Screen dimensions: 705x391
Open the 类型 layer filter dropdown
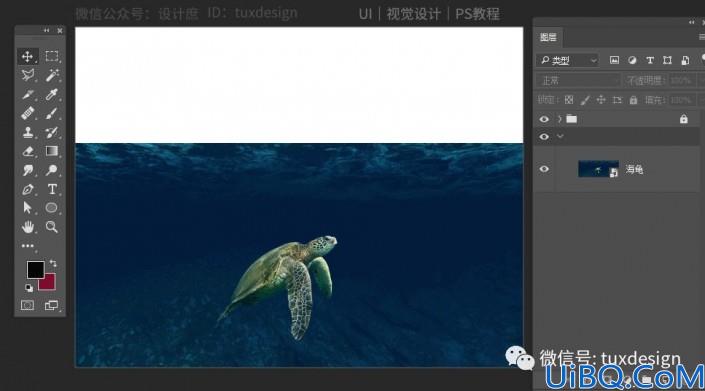[567, 60]
